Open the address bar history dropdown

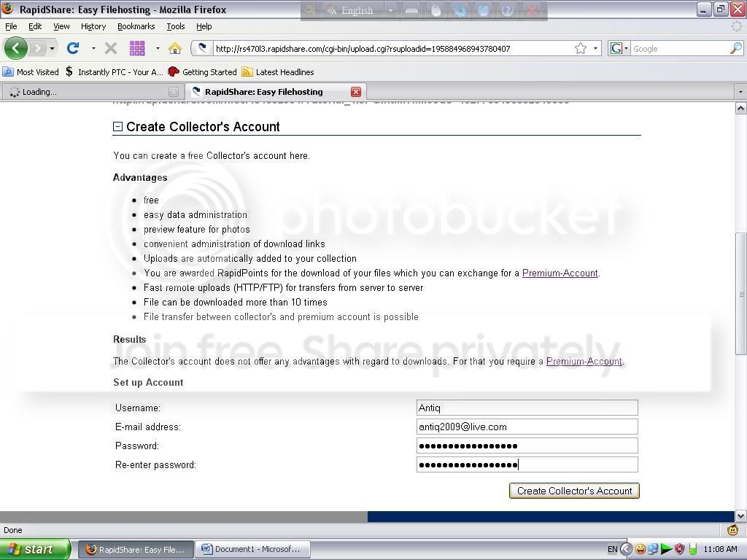coord(595,49)
